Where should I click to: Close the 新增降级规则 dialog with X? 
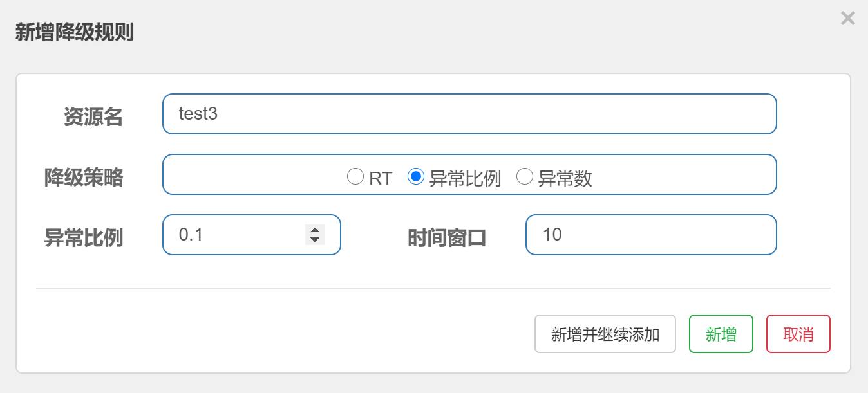point(847,18)
